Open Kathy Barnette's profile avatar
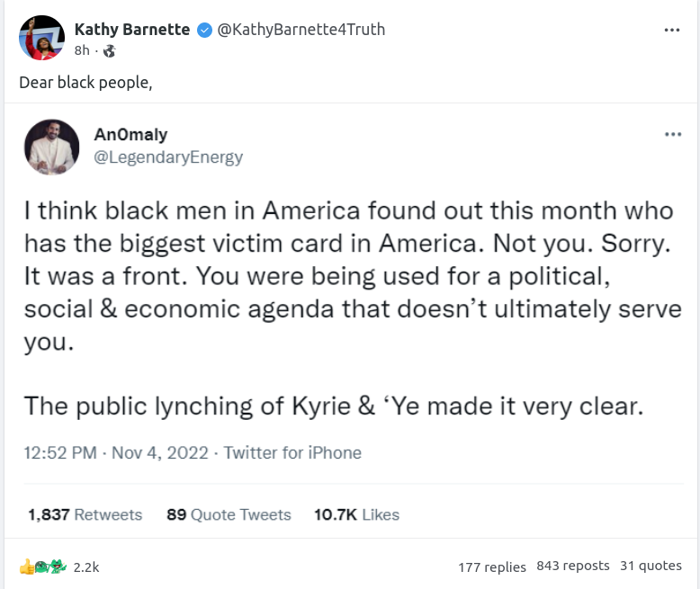 pos(41,39)
